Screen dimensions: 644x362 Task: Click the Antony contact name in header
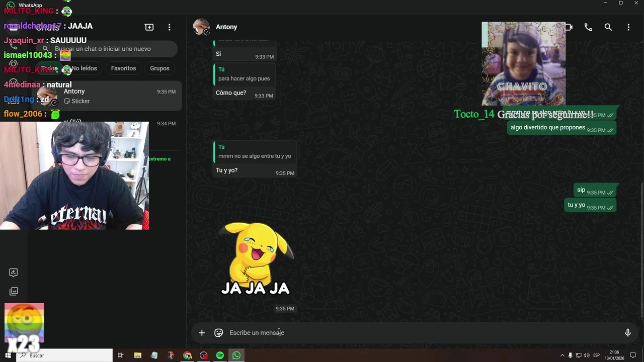click(226, 27)
